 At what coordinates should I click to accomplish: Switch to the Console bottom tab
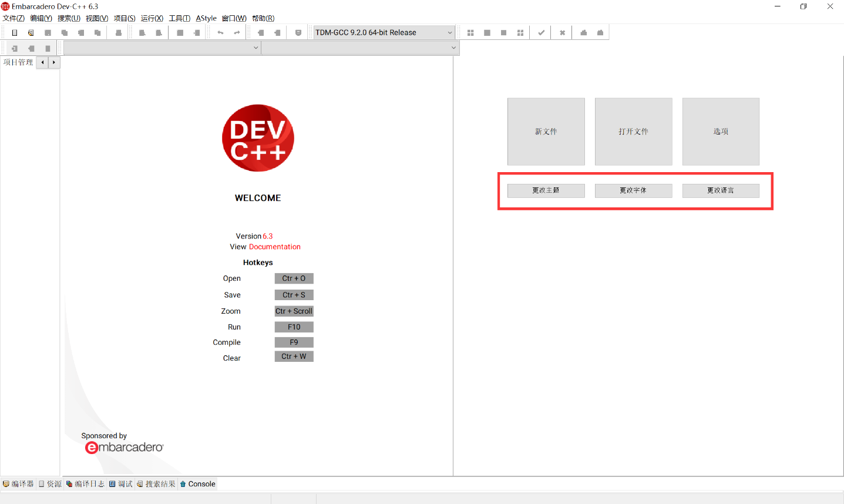tap(198, 484)
